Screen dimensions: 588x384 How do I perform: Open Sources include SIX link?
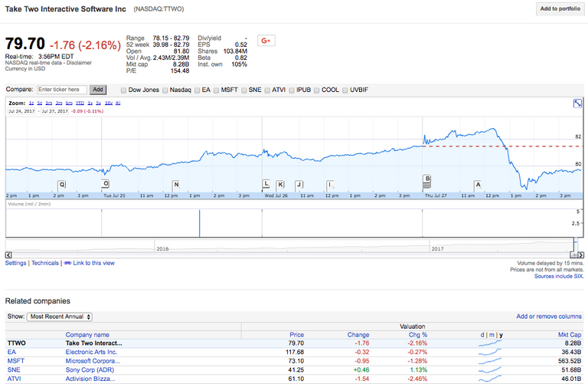coord(559,276)
